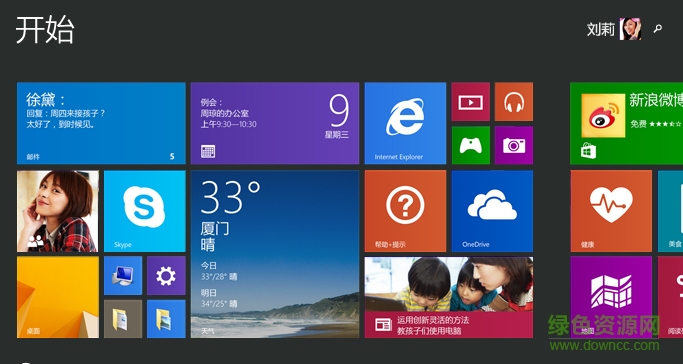The image size is (683, 364).
Task: Click the user account picture of 刘莉
Action: pyautogui.click(x=630, y=29)
